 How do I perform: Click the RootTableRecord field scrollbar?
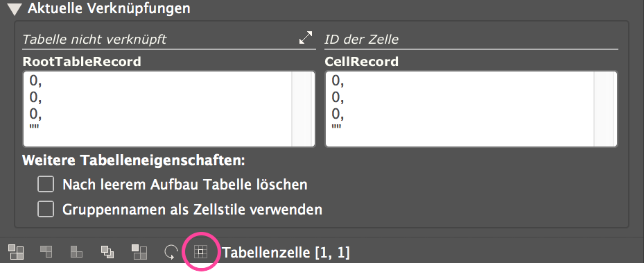click(x=303, y=109)
